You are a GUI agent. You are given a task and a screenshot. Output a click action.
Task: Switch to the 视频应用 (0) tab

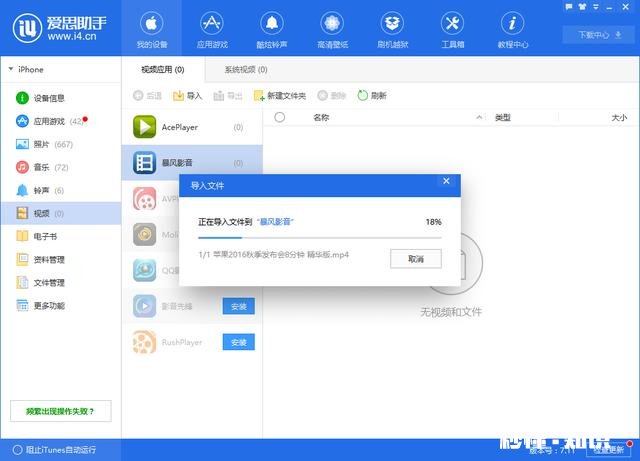[163, 70]
